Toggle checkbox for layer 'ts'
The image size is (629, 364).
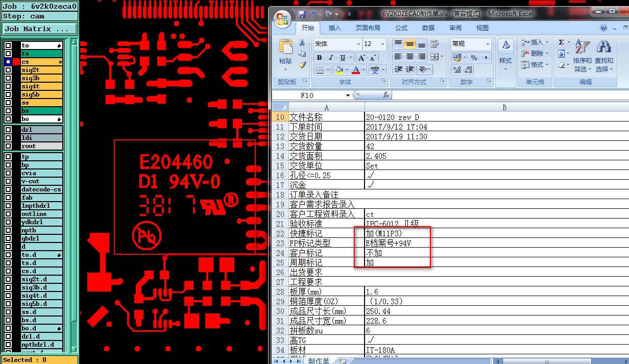point(8,54)
